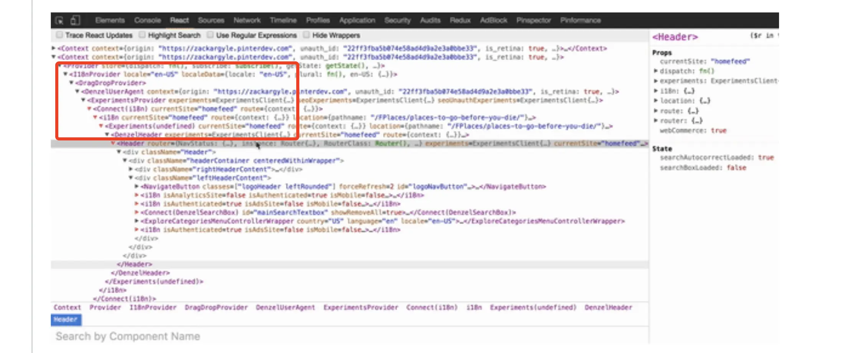Image resolution: width=868 pixels, height=353 pixels.
Task: Expand the Connect(DenzelSearchBox) node
Action: click(x=136, y=212)
